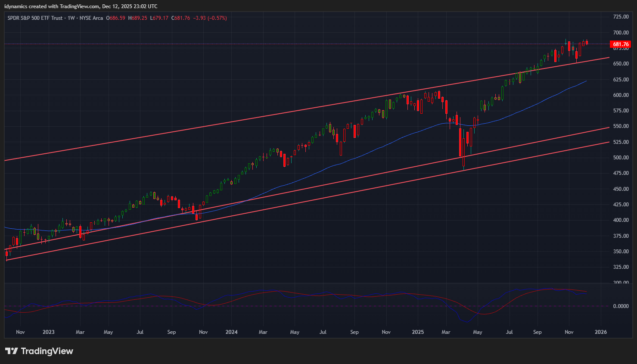Click the 2024 label on time axis
Image resolution: width=637 pixels, height=364 pixels.
(x=232, y=332)
